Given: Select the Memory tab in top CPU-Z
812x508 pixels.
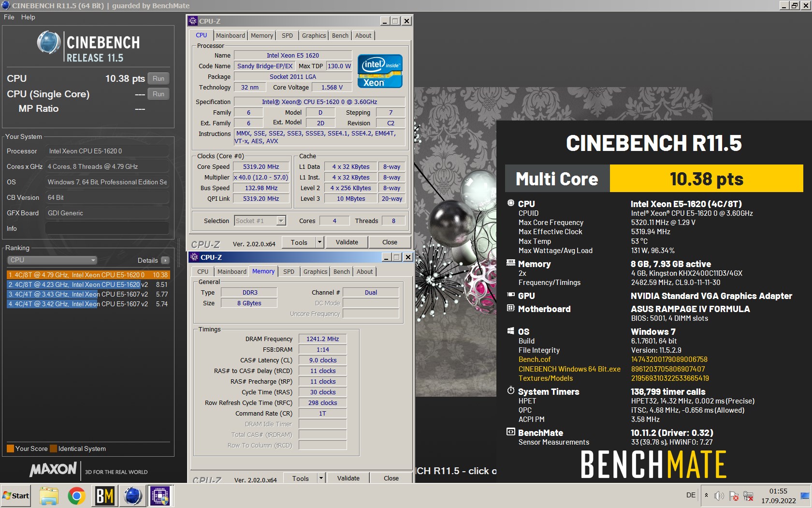Looking at the screenshot, I should coord(262,36).
